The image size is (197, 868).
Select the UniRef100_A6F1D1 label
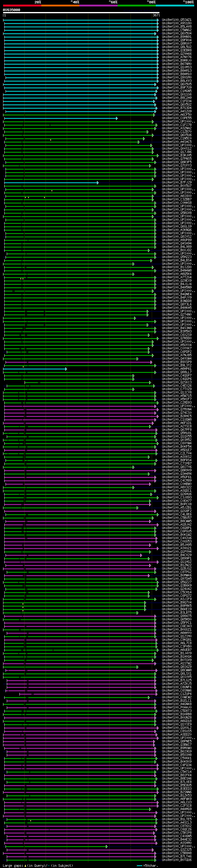click(177, 423)
